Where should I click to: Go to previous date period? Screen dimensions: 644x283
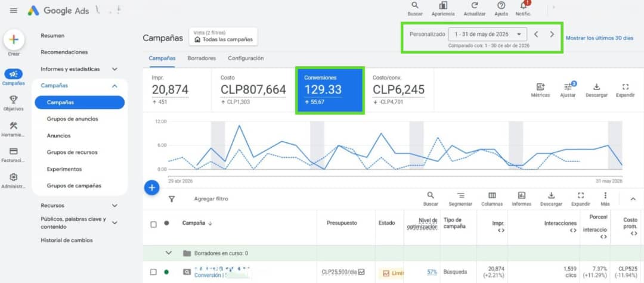tap(536, 35)
